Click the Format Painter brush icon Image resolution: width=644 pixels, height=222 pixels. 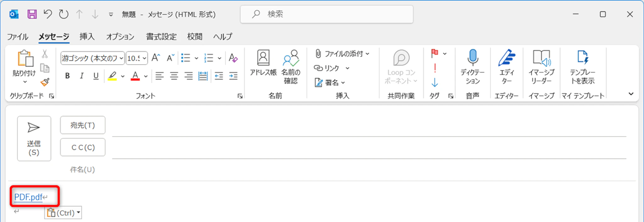point(45,82)
